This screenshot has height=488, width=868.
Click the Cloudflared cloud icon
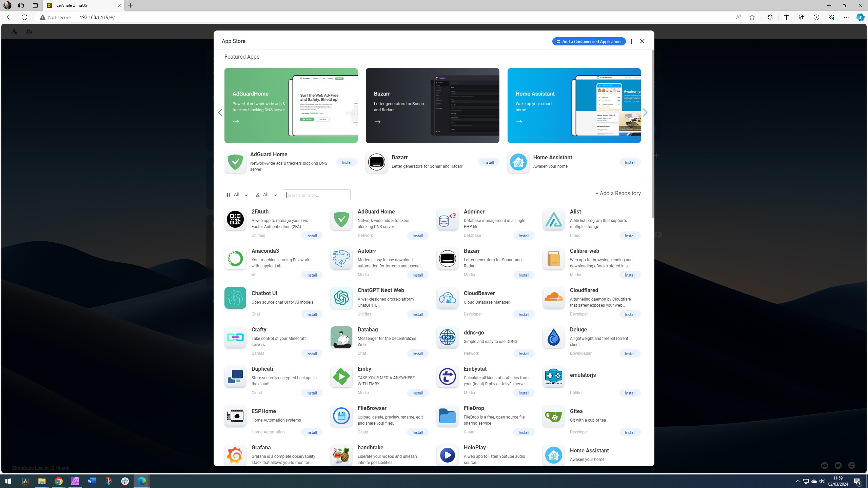(553, 298)
